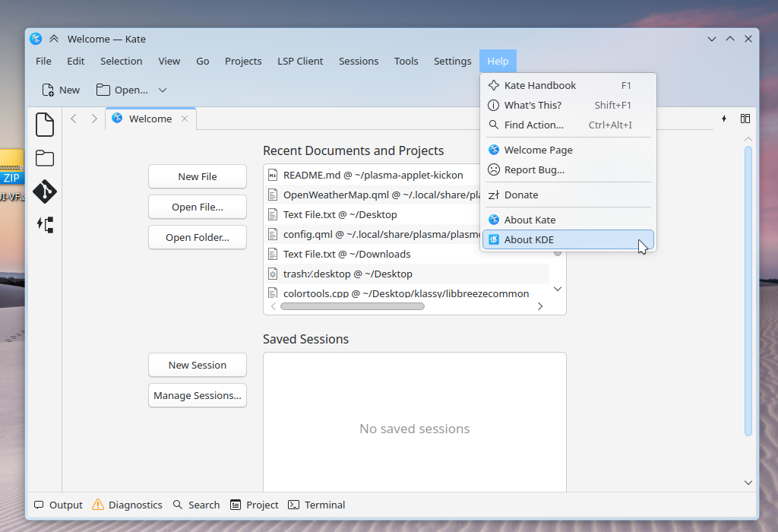Select About KDE menu entry
Screen dimensions: 778x532
coord(568,239)
